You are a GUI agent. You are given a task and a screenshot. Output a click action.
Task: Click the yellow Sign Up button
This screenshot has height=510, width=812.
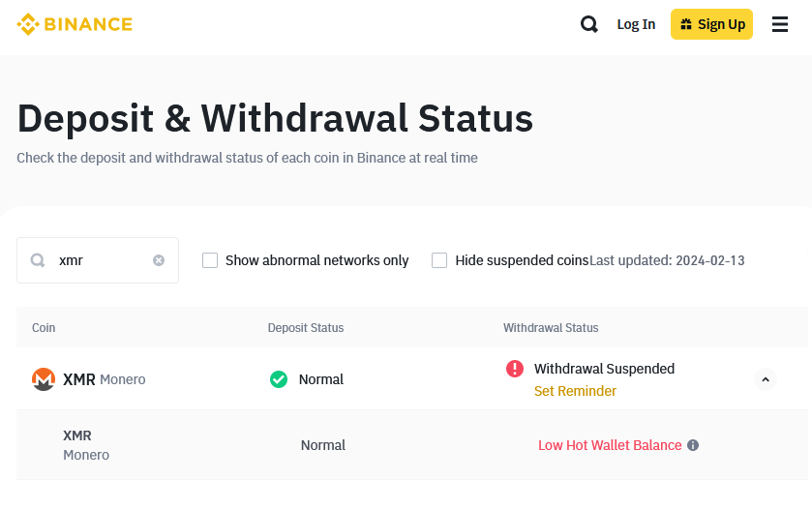click(x=711, y=24)
